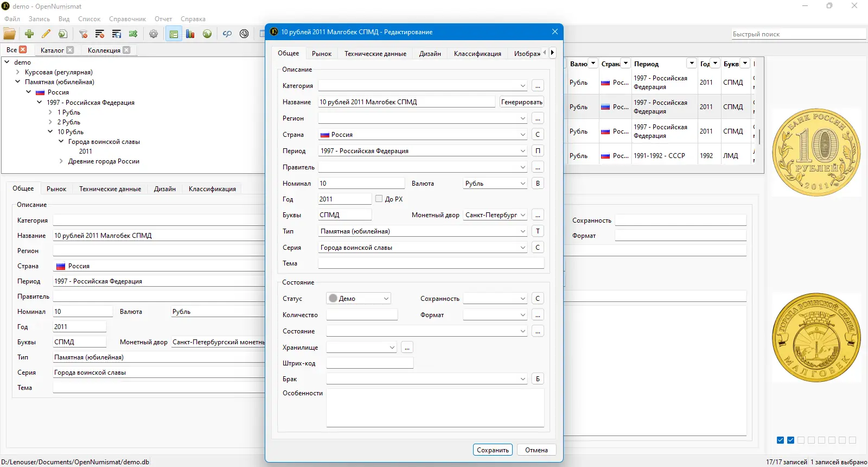This screenshot has width=868, height=467.
Task: Click the blue link-chain toolbar icon
Action: click(227, 34)
